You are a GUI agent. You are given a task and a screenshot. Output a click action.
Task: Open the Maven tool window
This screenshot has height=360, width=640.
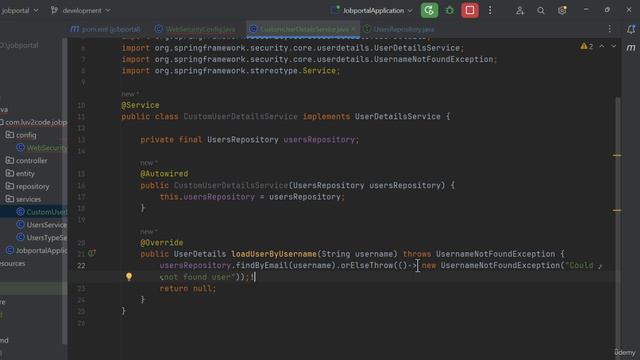tap(631, 48)
